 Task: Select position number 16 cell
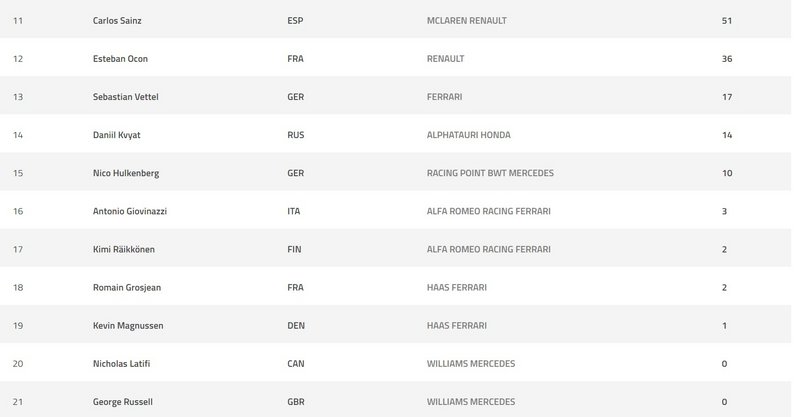coord(18,211)
